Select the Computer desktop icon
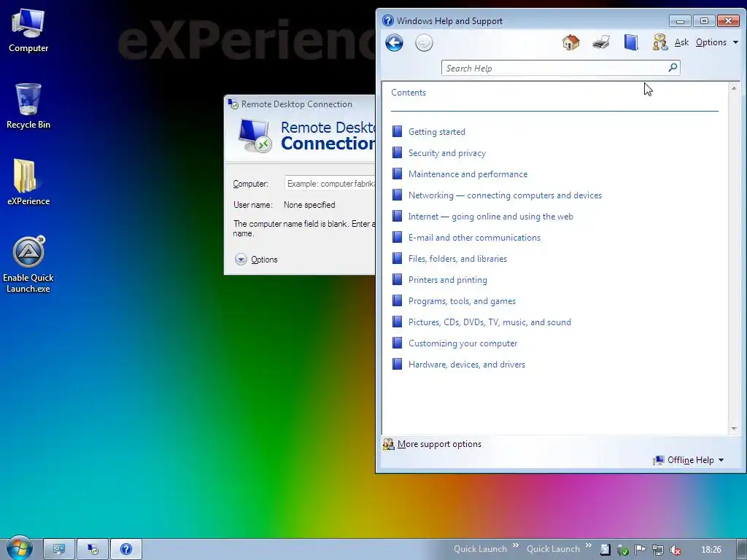The width and height of the screenshot is (747, 560). pos(28,30)
